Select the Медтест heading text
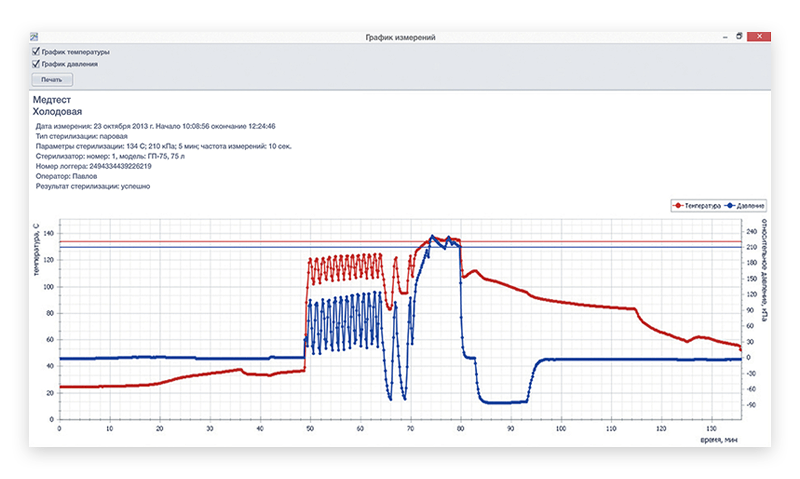The height and width of the screenshot is (479, 800). click(52, 100)
